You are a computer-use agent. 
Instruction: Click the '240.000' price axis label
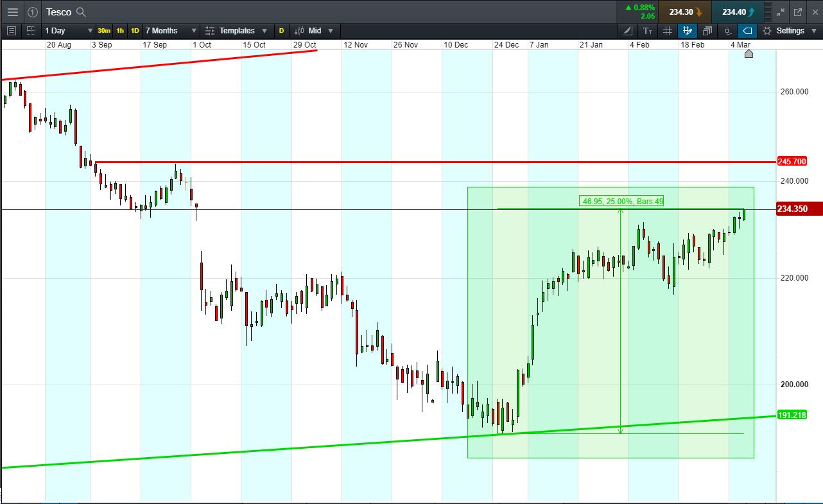point(794,181)
